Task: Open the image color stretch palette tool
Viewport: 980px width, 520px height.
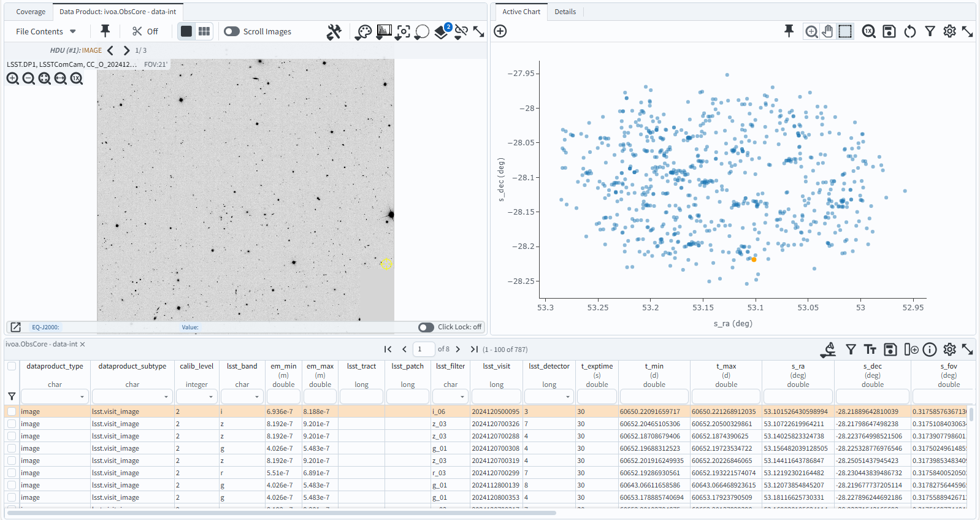Action: tap(364, 32)
